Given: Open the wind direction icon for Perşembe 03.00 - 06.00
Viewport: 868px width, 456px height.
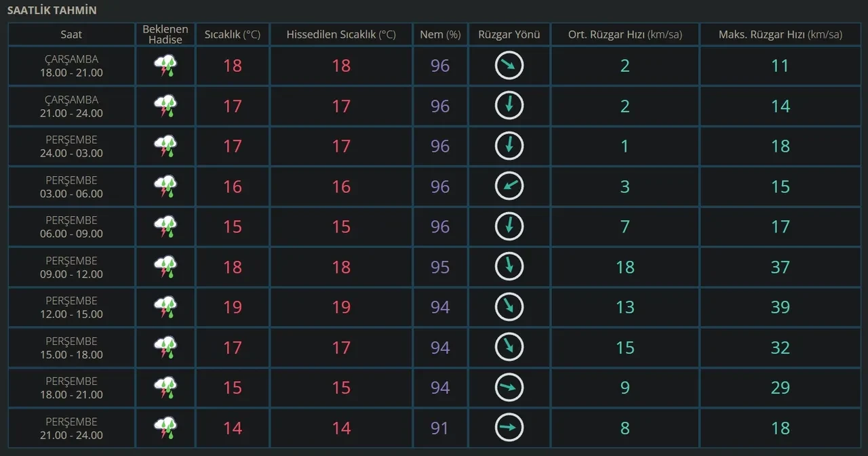Looking at the screenshot, I should pyautogui.click(x=509, y=186).
